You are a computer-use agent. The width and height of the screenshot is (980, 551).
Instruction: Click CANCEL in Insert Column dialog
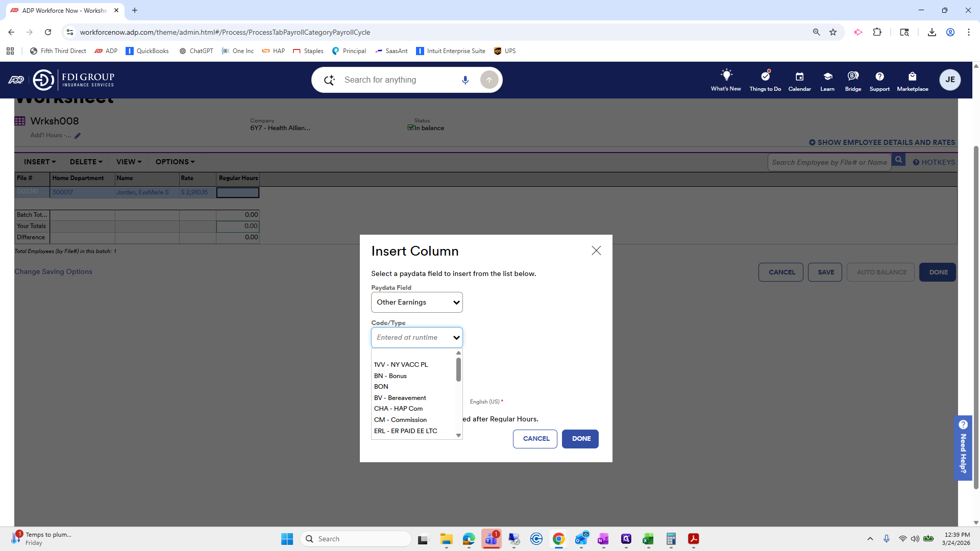click(x=535, y=439)
